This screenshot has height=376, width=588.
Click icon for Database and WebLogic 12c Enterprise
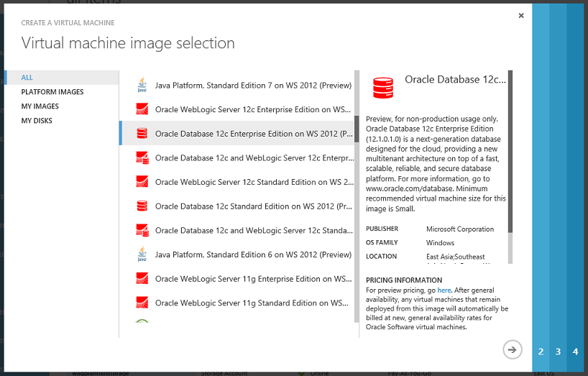[x=142, y=158]
